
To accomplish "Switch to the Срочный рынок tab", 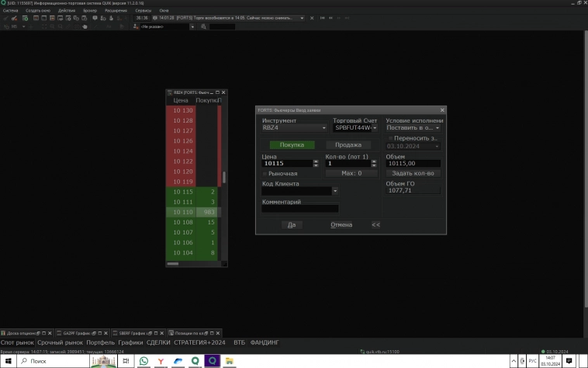I will point(60,342).
